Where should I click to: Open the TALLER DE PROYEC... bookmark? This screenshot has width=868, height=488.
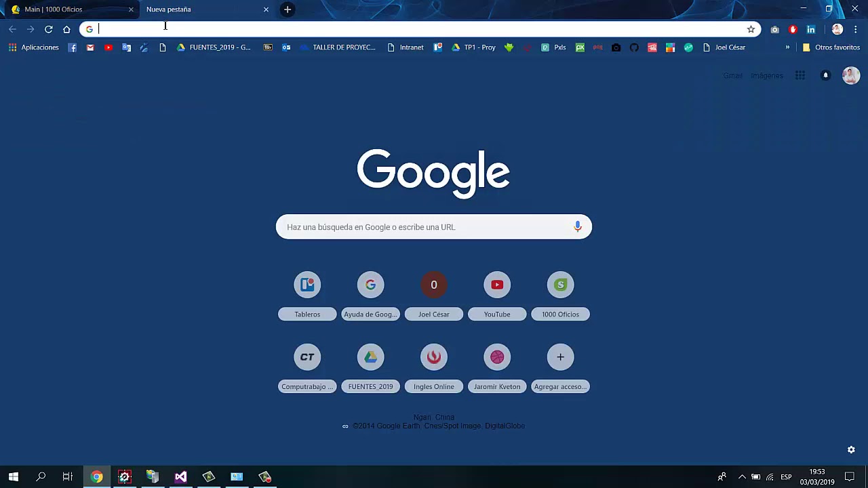pyautogui.click(x=337, y=47)
